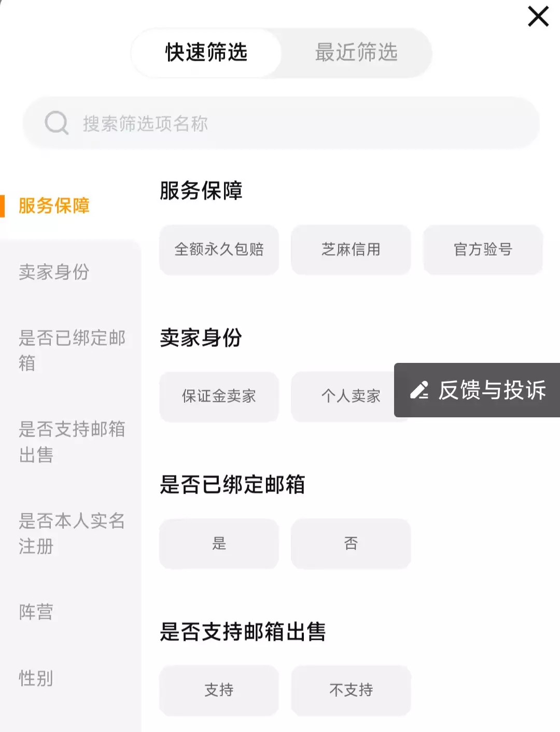The image size is (560, 732).
Task: Select 是否本人实名注册 sidebar item
Action: point(72,533)
